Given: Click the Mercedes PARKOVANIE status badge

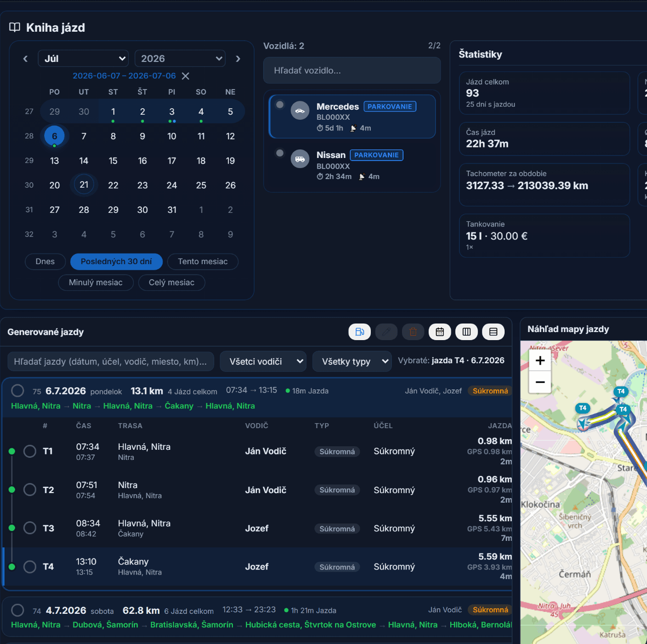Looking at the screenshot, I should coord(389,107).
